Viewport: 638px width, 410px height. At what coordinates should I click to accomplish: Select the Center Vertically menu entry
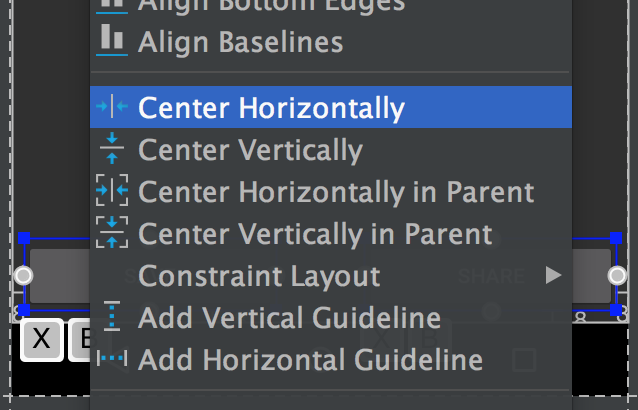click(x=250, y=150)
